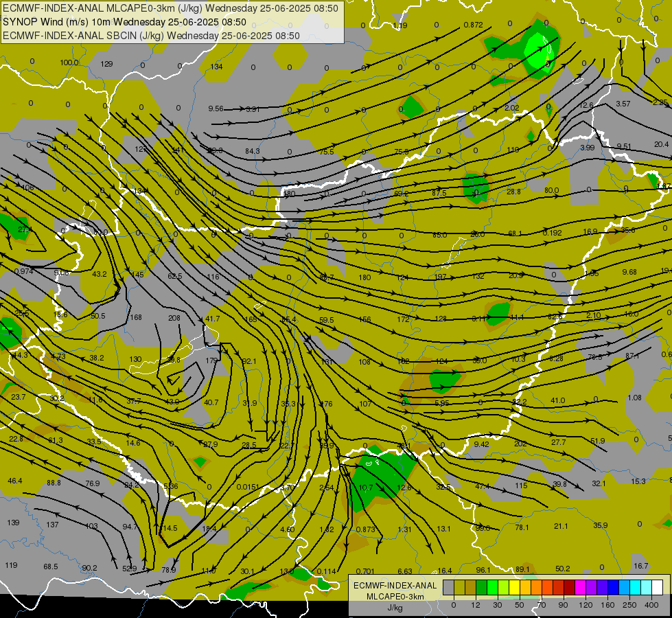Click the legend tick label '90'

563,605
